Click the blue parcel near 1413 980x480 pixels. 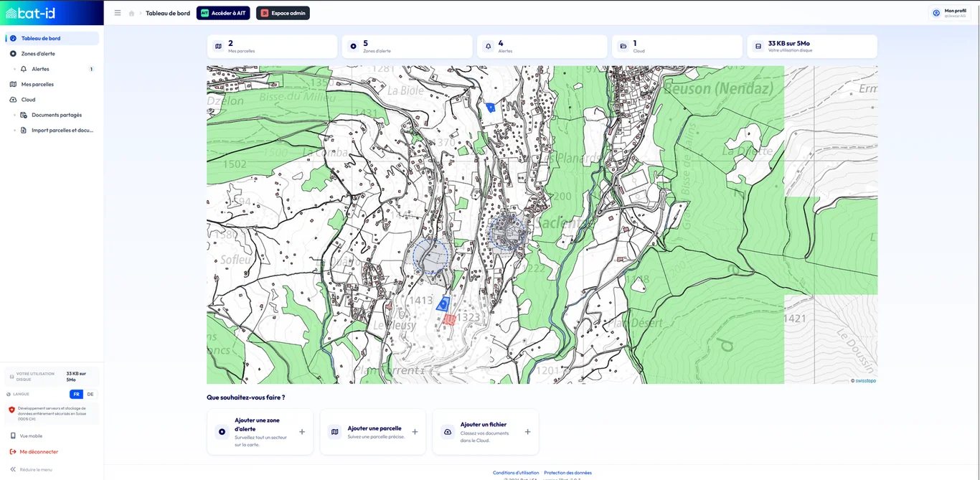click(443, 304)
